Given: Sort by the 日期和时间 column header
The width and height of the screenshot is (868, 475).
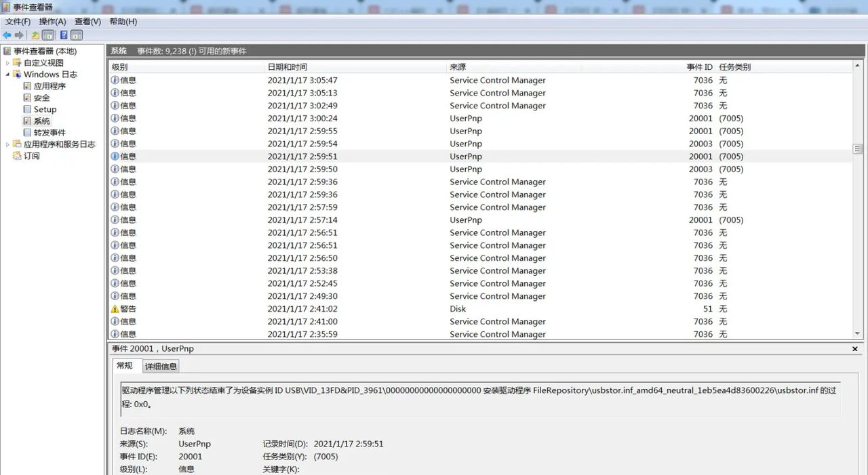Looking at the screenshot, I should 355,67.
